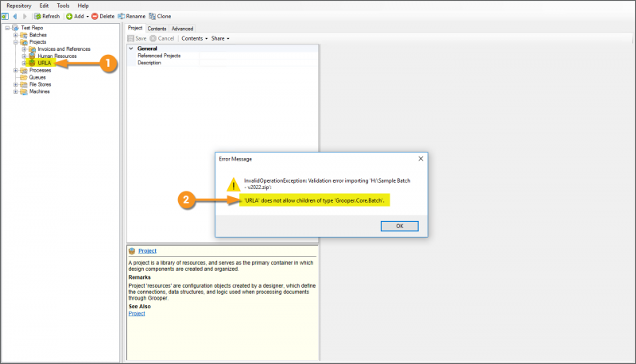Expand the Batches tree node
636x364 pixels.
coord(15,35)
